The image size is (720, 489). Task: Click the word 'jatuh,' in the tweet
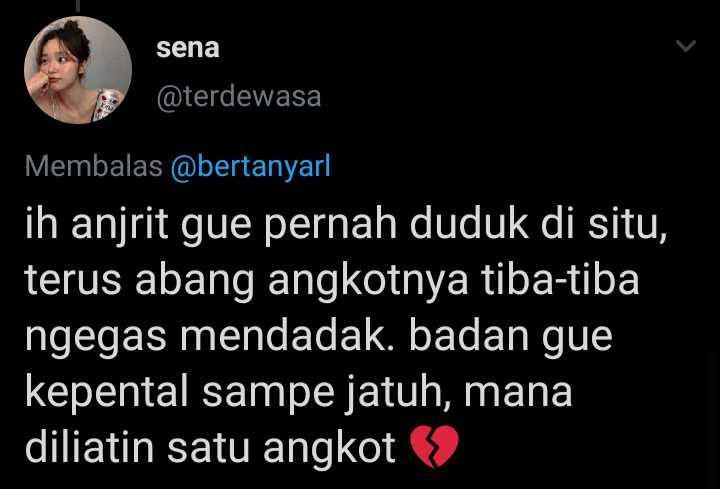[x=399, y=393]
